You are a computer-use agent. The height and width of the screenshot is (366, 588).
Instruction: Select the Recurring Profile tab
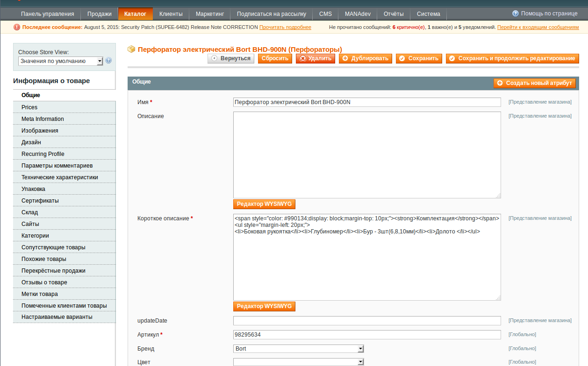[64, 154]
